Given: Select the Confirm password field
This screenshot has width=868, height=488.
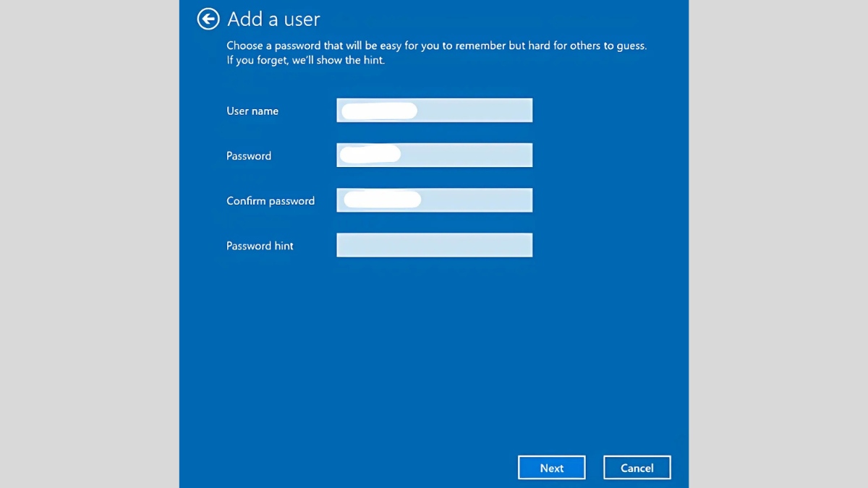Looking at the screenshot, I should point(435,200).
